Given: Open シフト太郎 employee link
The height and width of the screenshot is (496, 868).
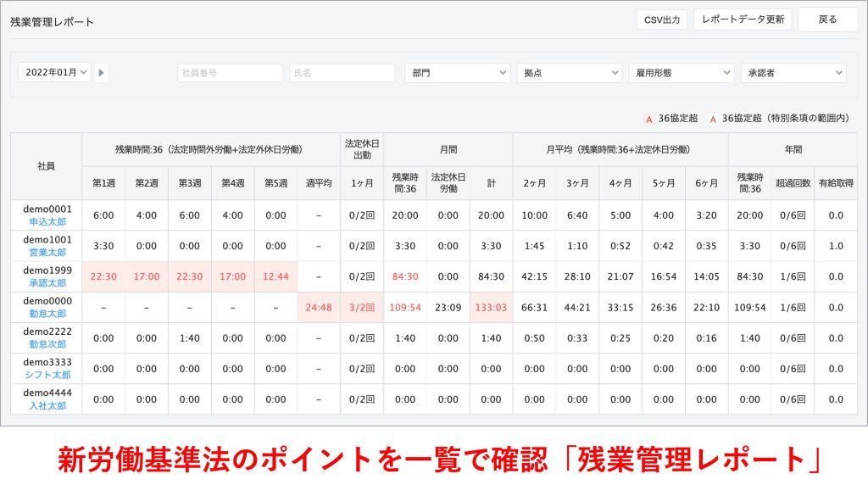Looking at the screenshot, I should tap(47, 375).
